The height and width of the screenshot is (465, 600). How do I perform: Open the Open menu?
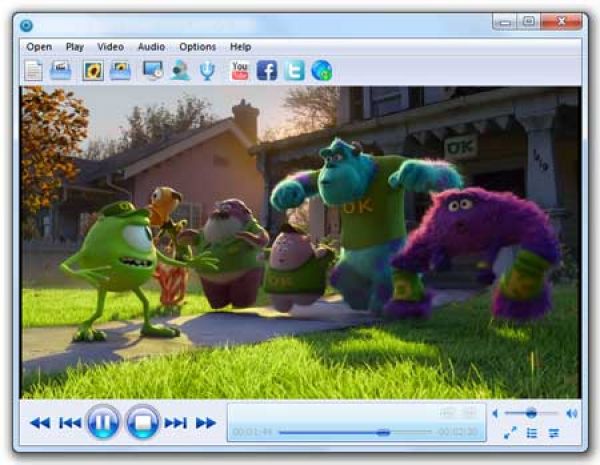pos(39,47)
